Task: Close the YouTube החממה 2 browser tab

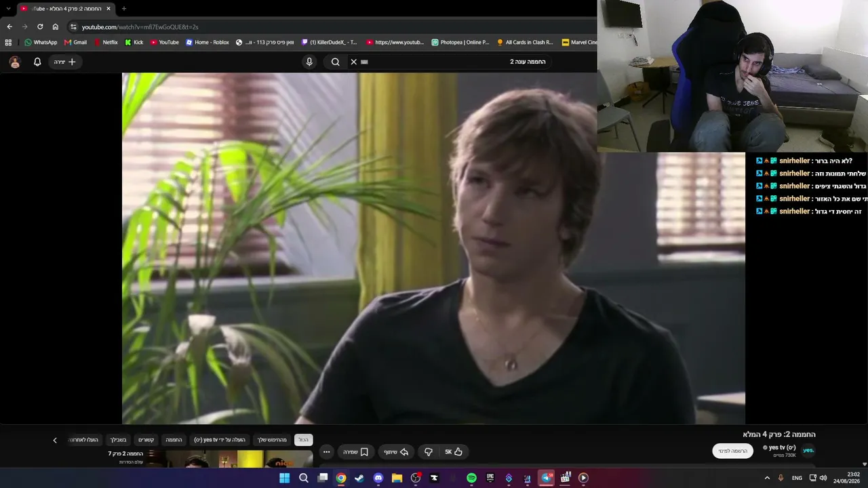Action: point(108,9)
